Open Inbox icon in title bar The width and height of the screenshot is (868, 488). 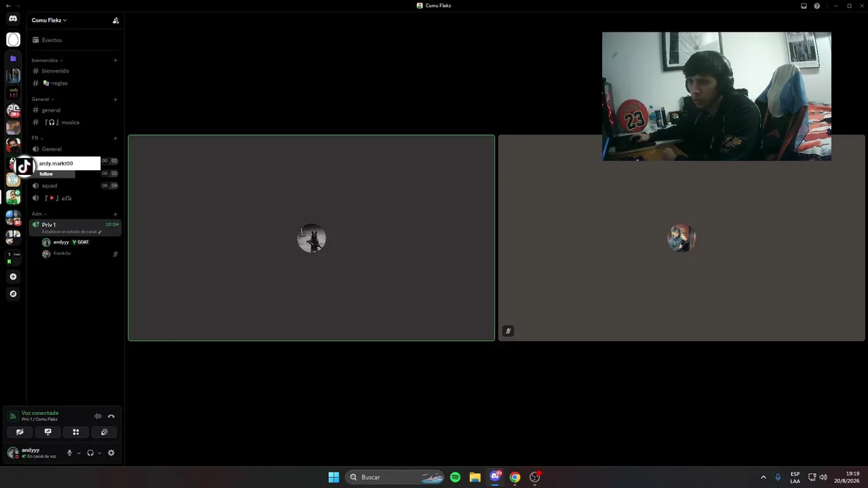point(804,5)
